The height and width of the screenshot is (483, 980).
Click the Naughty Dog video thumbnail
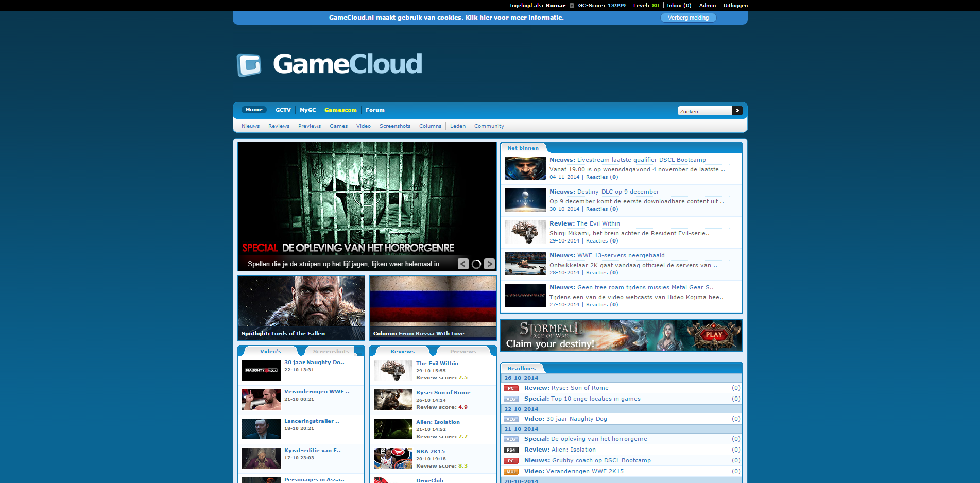(261, 371)
